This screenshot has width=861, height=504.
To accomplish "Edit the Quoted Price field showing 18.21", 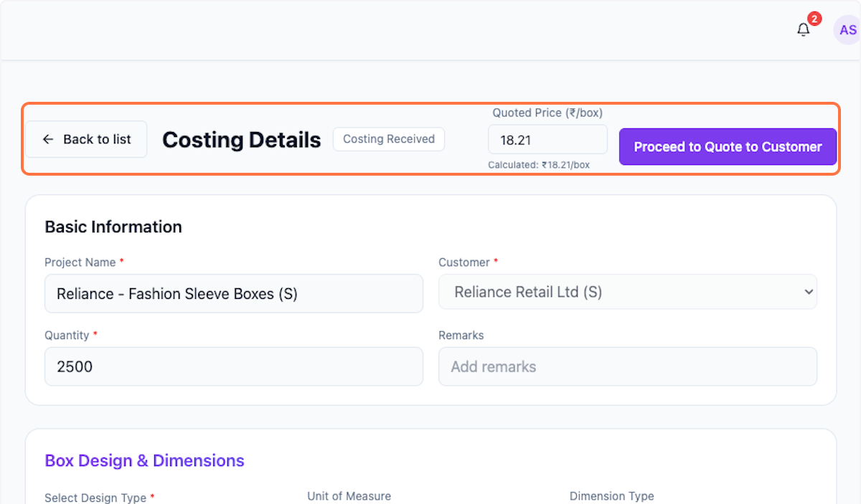I will click(547, 139).
